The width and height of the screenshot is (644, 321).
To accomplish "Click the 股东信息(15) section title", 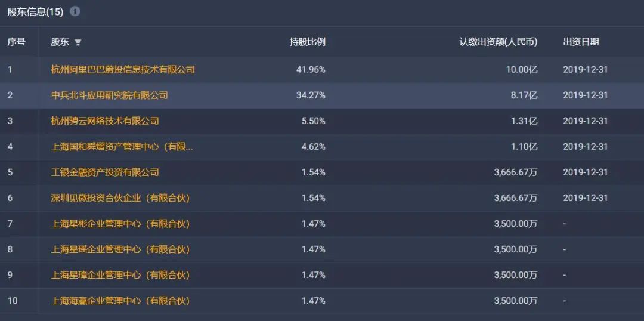I will pos(35,11).
